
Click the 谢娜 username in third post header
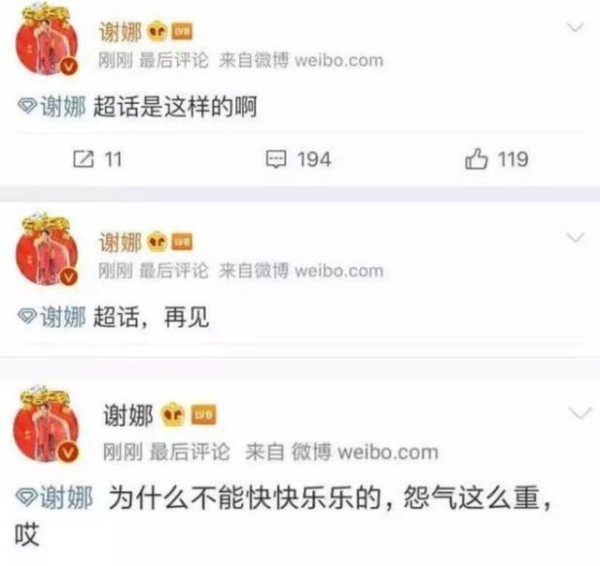coord(128,415)
